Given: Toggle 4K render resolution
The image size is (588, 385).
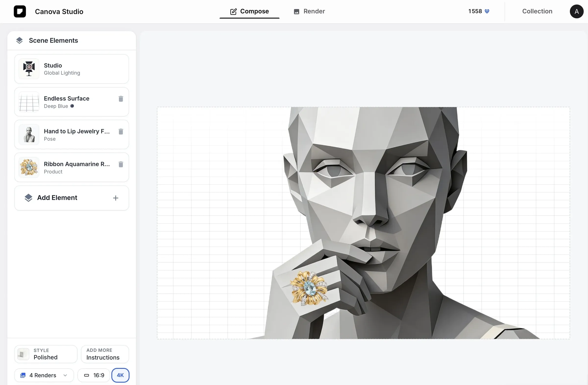Looking at the screenshot, I should [x=120, y=375].
